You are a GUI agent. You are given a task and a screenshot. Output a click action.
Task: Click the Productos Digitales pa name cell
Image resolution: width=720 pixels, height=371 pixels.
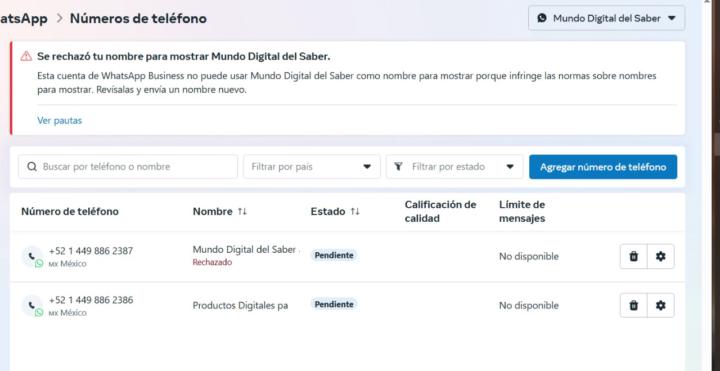(241, 305)
